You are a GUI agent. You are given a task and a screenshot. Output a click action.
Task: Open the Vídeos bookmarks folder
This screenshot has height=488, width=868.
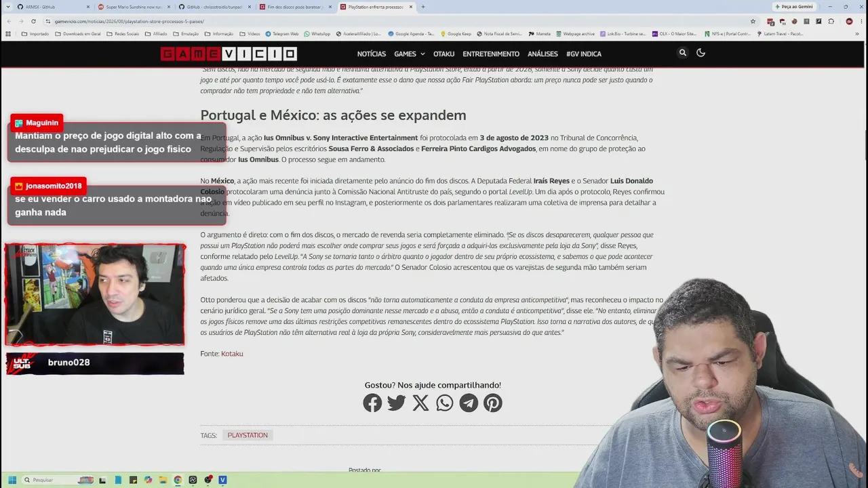[x=250, y=33]
